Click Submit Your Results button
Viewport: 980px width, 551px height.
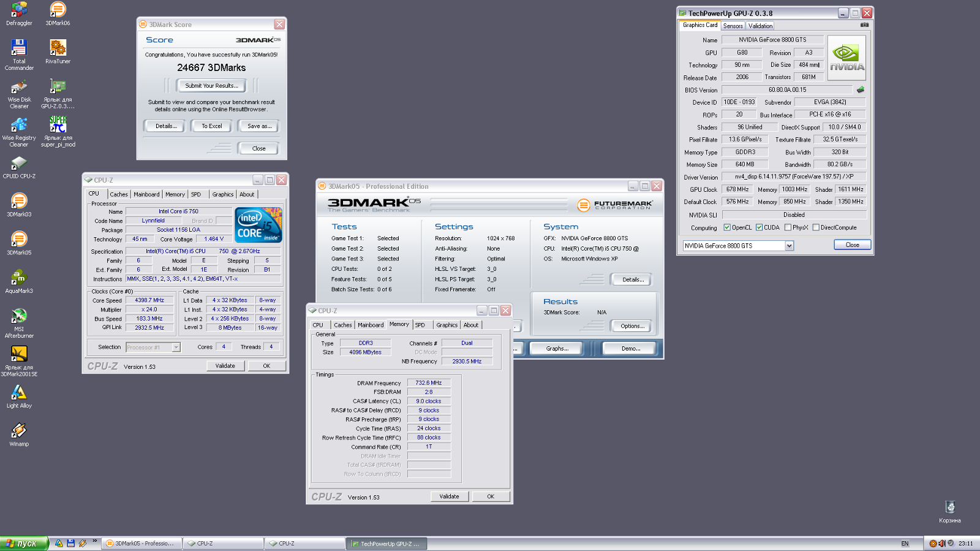pyautogui.click(x=211, y=86)
